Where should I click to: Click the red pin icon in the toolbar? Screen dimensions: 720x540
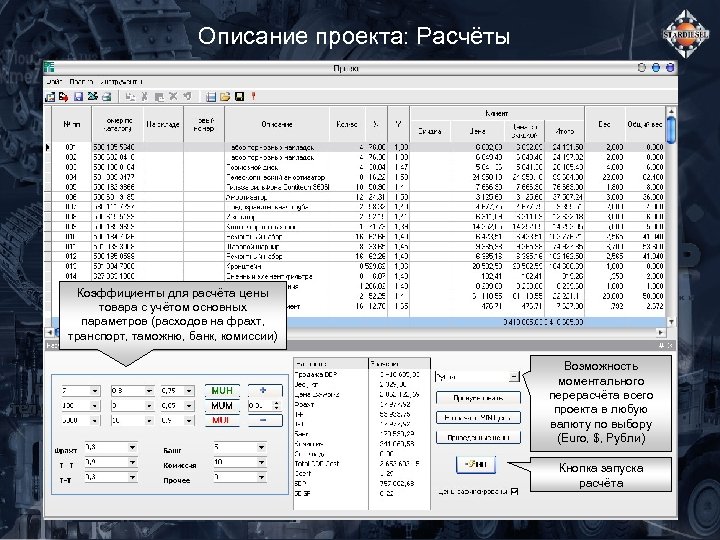click(253, 96)
